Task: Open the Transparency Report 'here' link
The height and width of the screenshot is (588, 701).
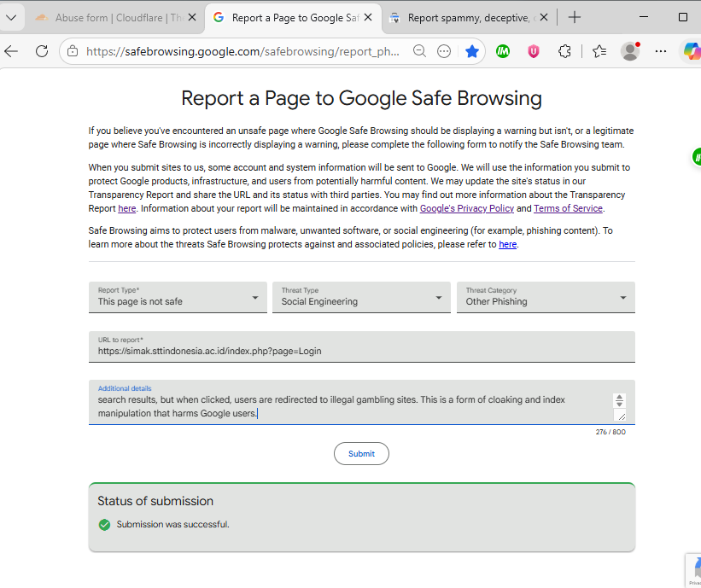Action: tap(127, 209)
